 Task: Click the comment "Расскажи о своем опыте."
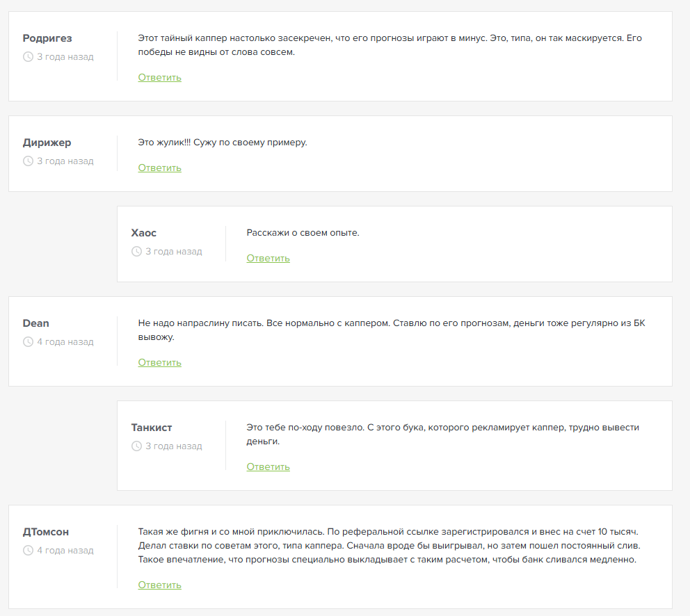click(x=303, y=233)
